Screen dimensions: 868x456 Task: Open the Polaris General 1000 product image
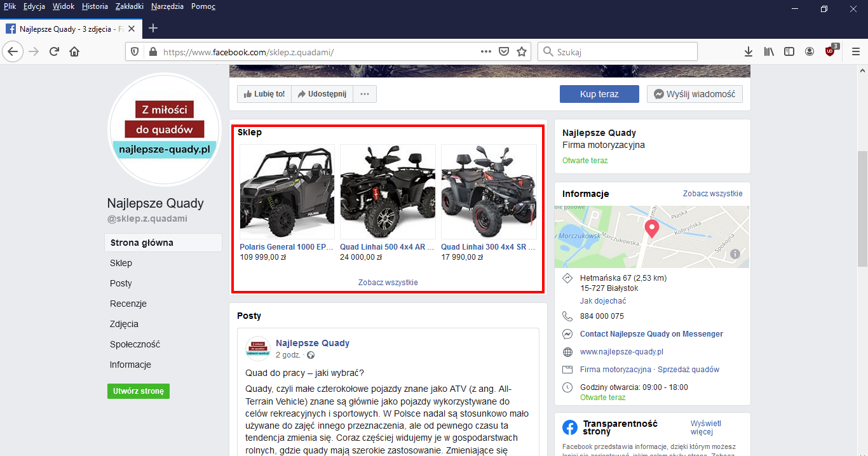click(x=287, y=192)
